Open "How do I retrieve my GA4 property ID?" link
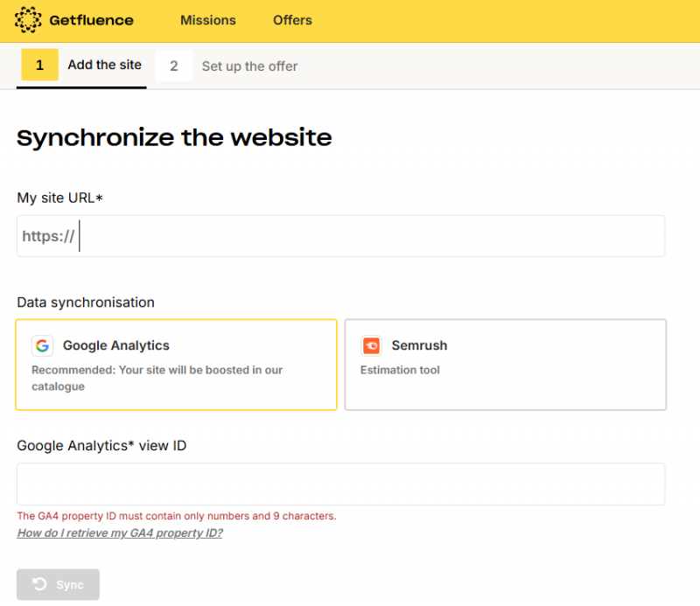The height and width of the screenshot is (606, 700). click(x=120, y=533)
